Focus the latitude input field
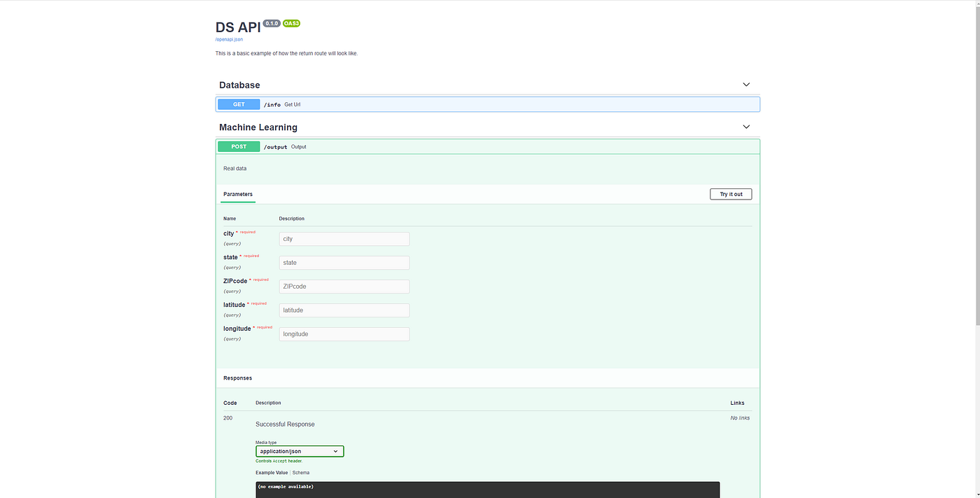The image size is (980, 498). [x=344, y=310]
